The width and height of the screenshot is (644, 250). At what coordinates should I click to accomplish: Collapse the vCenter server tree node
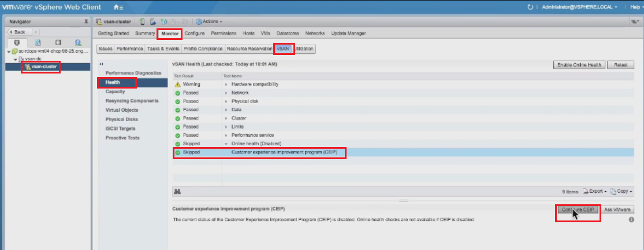(x=9, y=52)
